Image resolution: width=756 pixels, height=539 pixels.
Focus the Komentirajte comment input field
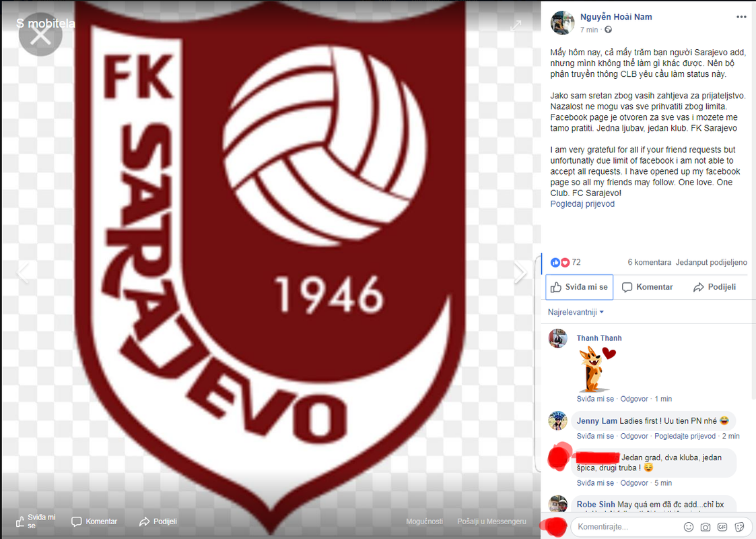(x=627, y=527)
